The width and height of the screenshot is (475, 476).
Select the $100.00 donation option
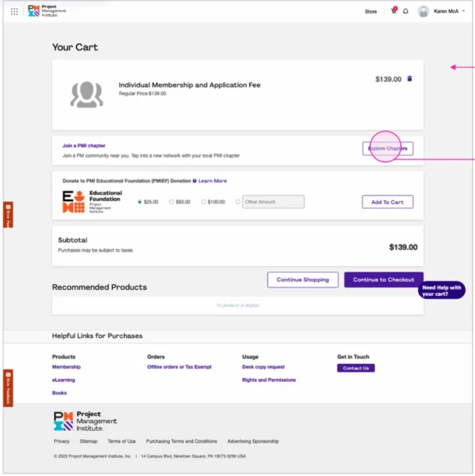click(203, 202)
